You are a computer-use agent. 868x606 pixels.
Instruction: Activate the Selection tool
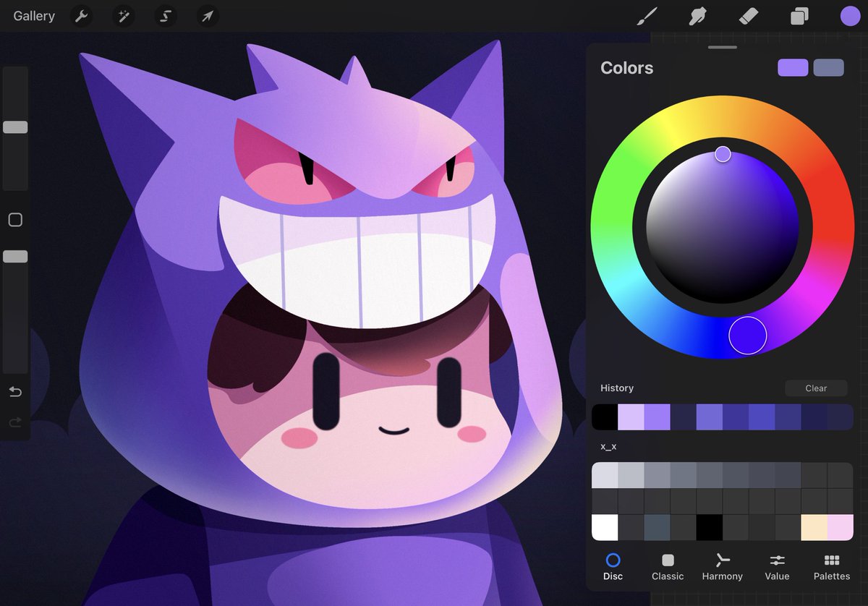(x=165, y=16)
